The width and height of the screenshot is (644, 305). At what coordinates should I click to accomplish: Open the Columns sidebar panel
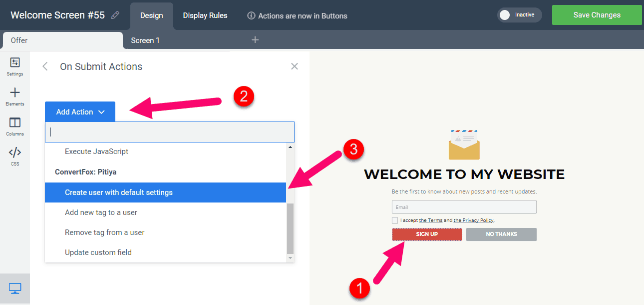[15, 126]
